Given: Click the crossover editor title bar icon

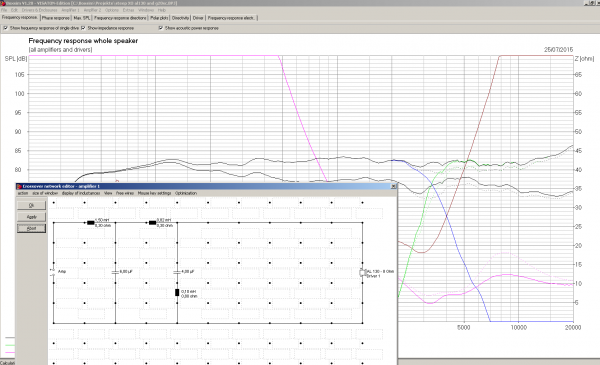Looking at the screenshot, I should click(x=20, y=186).
